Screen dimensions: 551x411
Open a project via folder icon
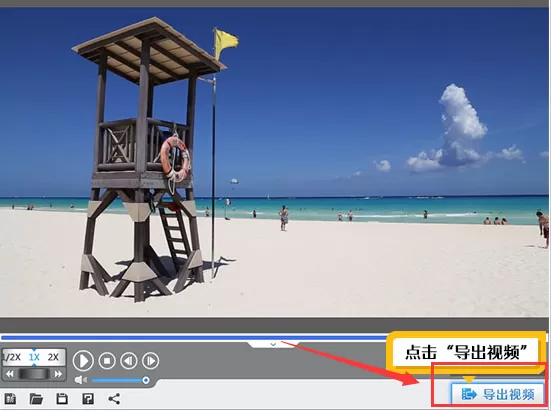coord(36,399)
